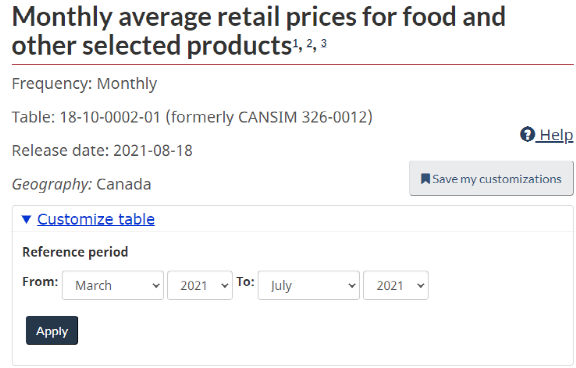
Task: Click the question mark Help icon
Action: click(x=528, y=134)
